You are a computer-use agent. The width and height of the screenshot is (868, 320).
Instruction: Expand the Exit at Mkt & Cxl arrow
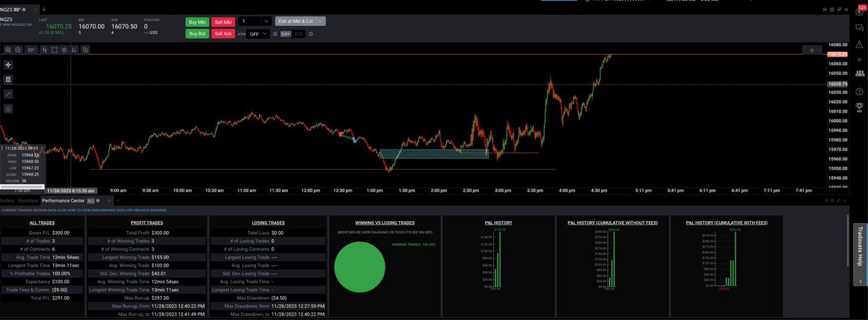tap(321, 22)
